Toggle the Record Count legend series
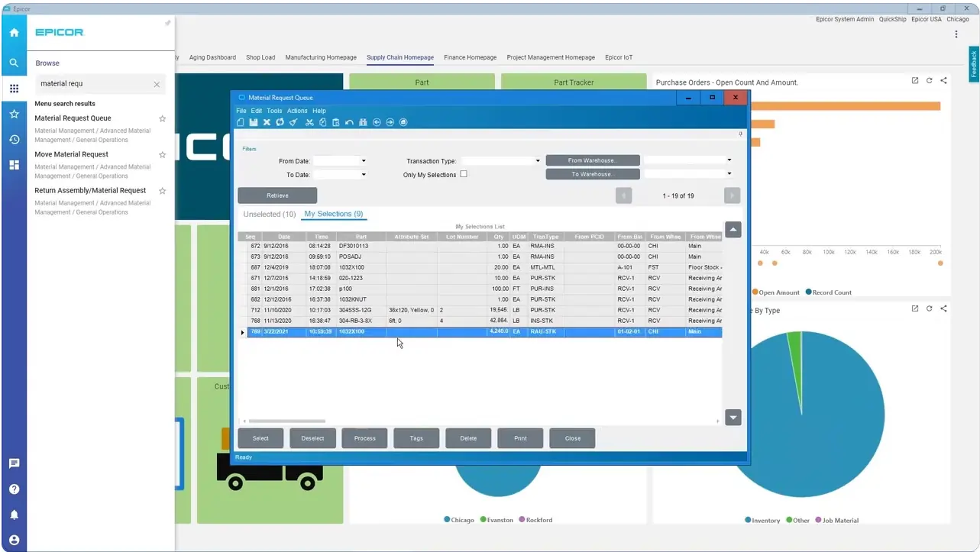Image resolution: width=980 pixels, height=552 pixels. [829, 292]
